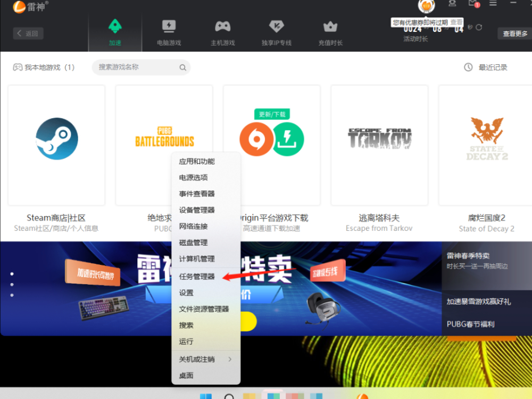Screen dimensions: 532x399
Task: Click the 更新/下载 green tag
Action: [x=272, y=114]
